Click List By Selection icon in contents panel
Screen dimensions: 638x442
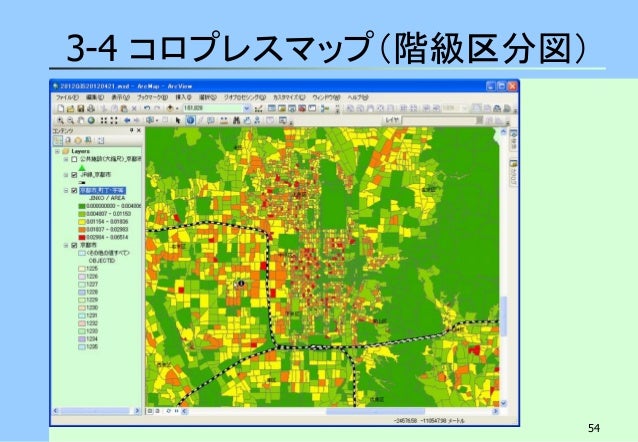click(x=88, y=140)
